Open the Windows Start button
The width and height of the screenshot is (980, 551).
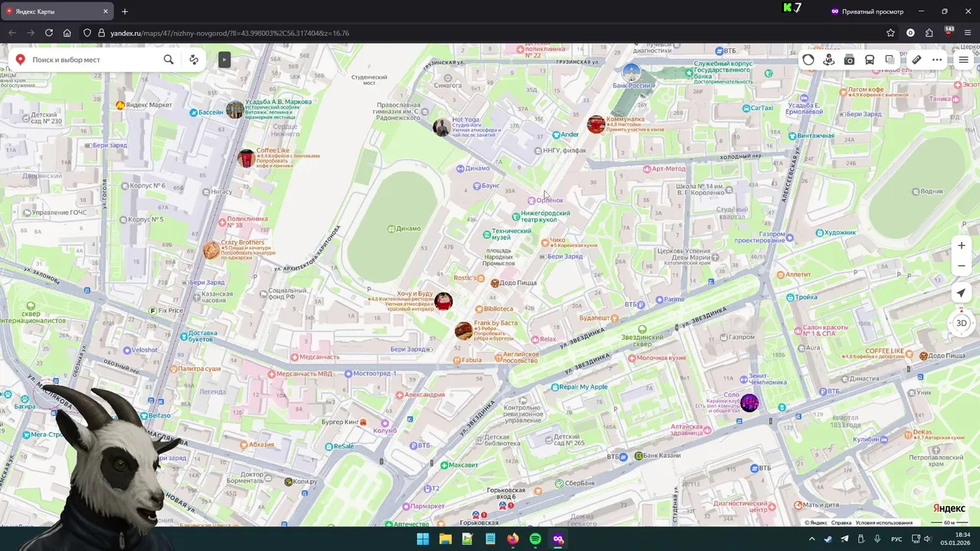point(423,539)
